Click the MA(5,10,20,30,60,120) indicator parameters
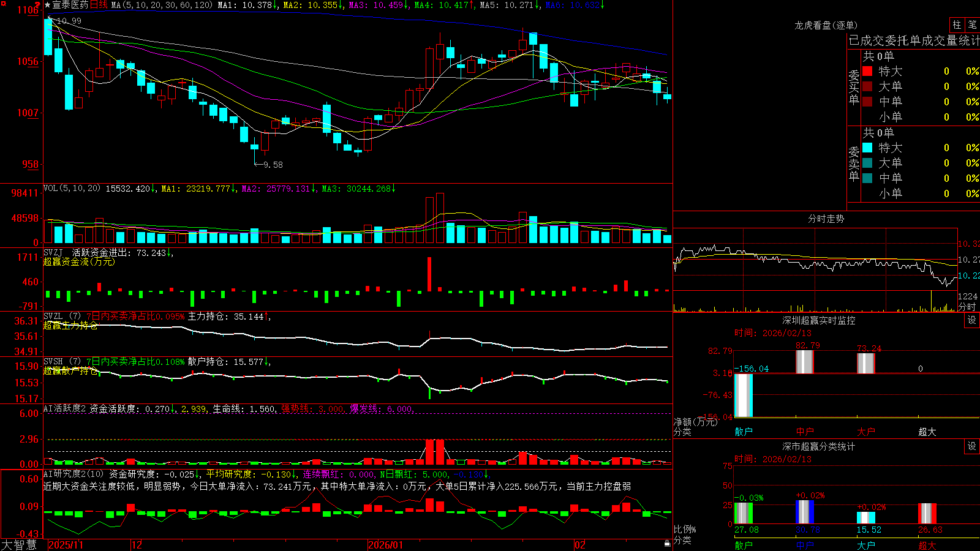980x551 pixels. tap(162, 5)
